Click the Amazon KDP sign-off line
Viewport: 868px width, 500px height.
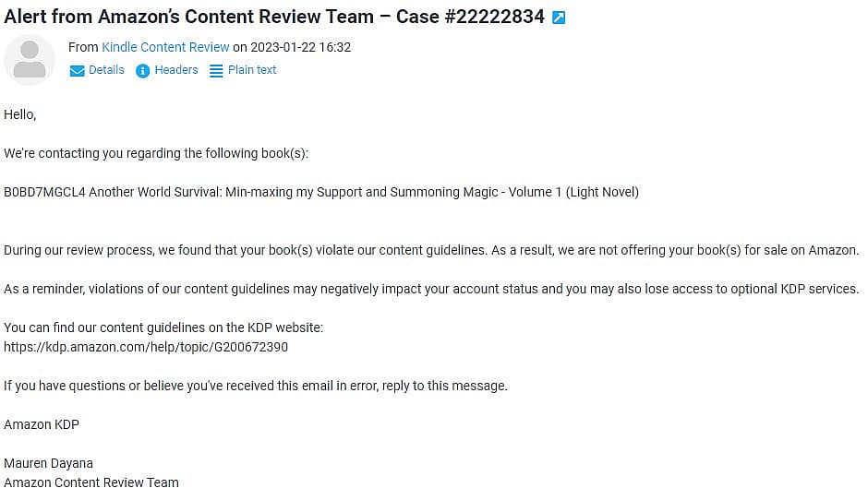point(42,424)
